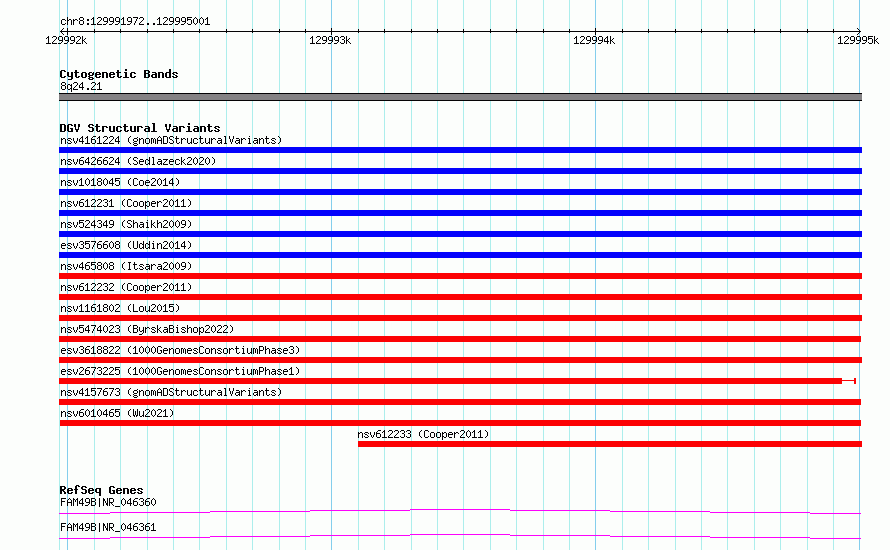Screen dimensions: 890x550
Task: Open the nsv1018045 (Coe2014) variant label
Action: [x=120, y=182]
